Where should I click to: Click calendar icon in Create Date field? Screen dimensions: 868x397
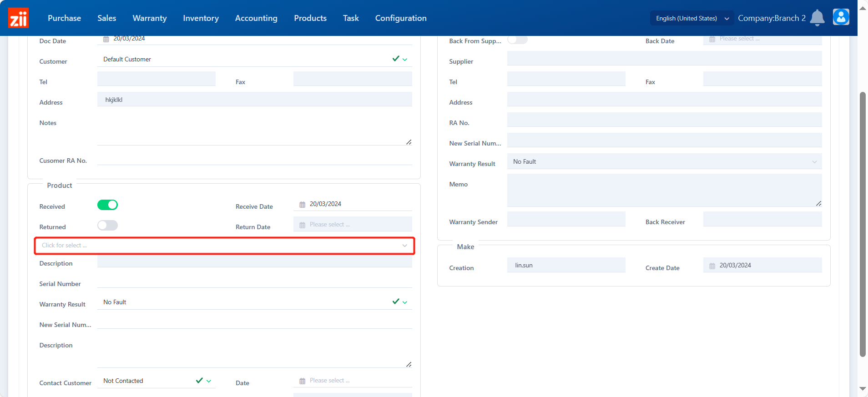[x=712, y=266]
